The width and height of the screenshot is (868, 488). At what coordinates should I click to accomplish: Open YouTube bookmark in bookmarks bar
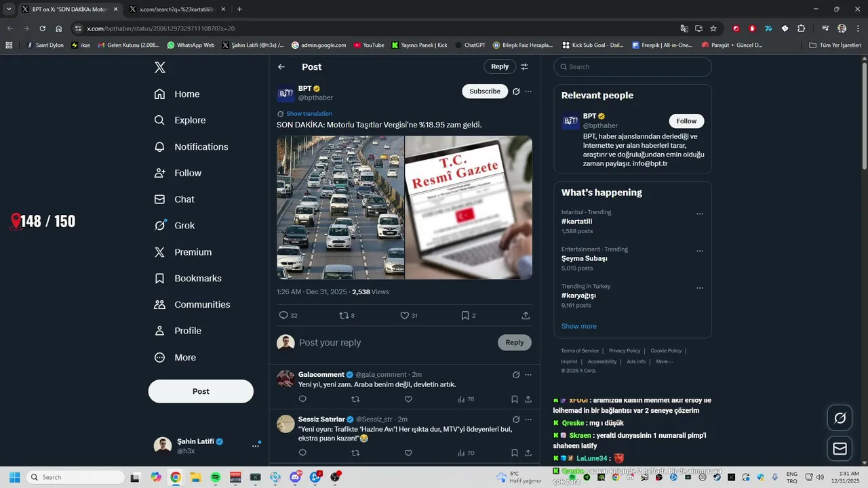point(368,45)
